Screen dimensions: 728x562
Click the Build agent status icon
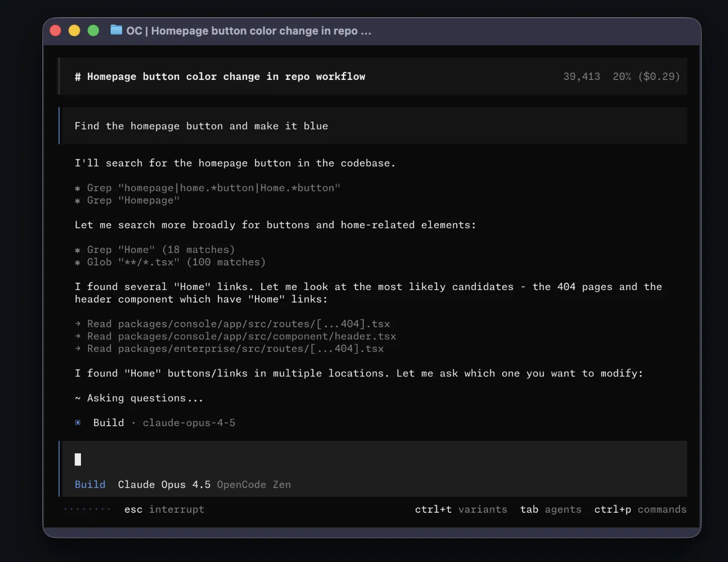coord(77,423)
